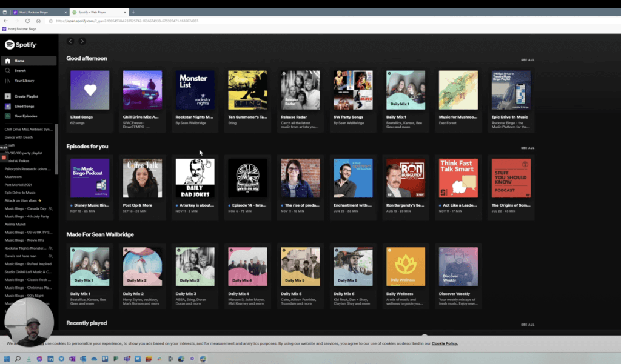Select 'Dave's not here man' playlist

point(20,256)
